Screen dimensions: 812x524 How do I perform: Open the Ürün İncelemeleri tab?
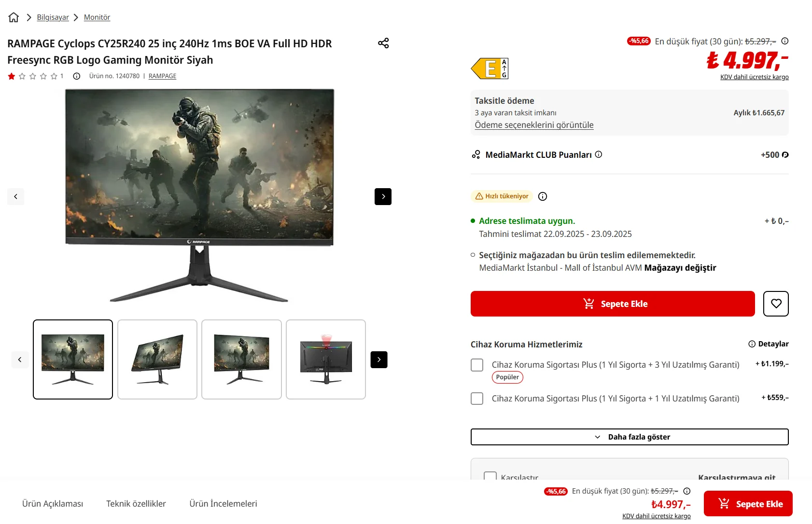pyautogui.click(x=223, y=504)
